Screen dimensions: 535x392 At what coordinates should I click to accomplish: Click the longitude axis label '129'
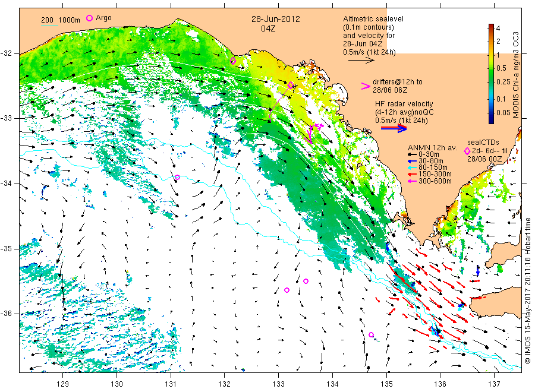coord(63,384)
